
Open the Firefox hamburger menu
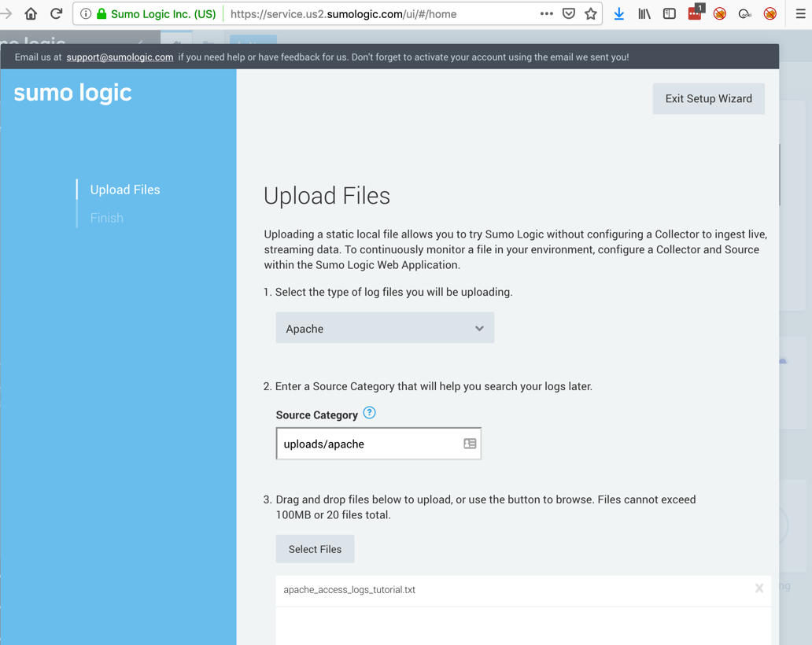(x=800, y=13)
